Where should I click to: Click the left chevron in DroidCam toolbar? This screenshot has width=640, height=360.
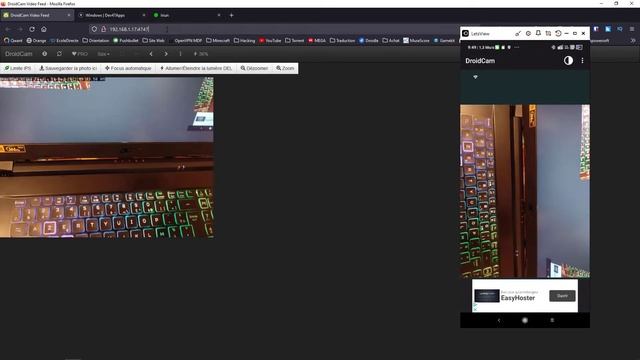(151, 54)
